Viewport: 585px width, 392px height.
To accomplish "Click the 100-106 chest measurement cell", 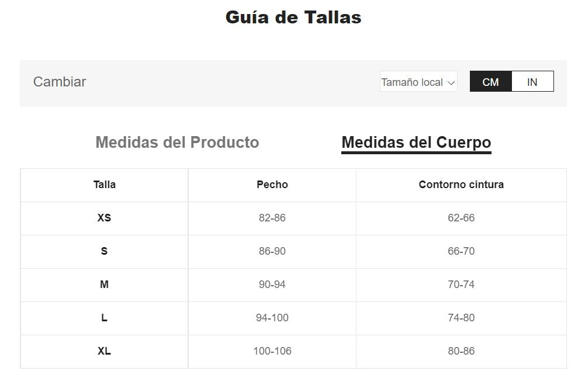I will coord(272,351).
